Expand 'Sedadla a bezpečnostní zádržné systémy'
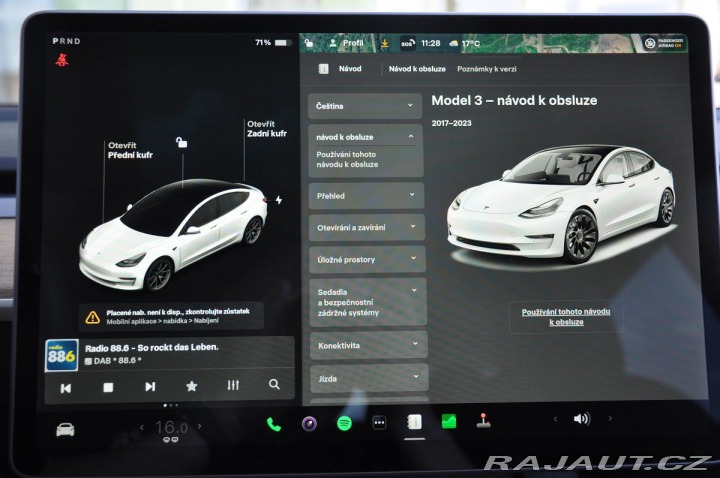The image size is (720, 478). tap(368, 302)
